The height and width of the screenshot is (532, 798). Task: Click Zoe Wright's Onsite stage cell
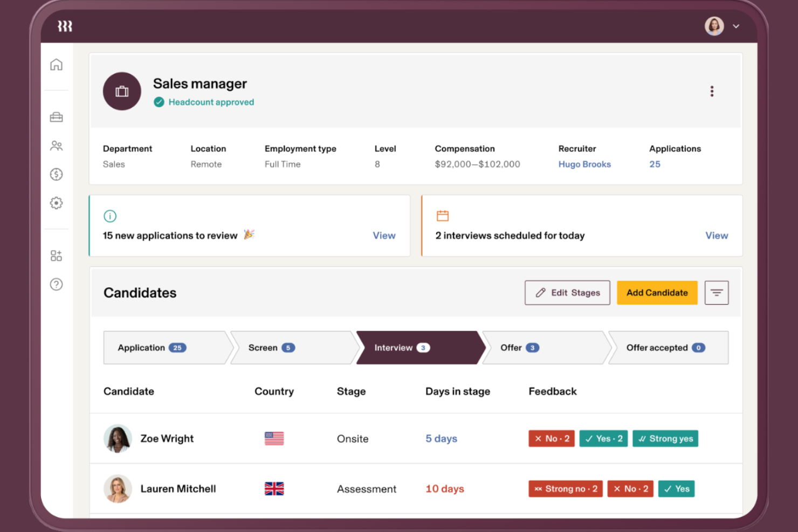pyautogui.click(x=353, y=439)
